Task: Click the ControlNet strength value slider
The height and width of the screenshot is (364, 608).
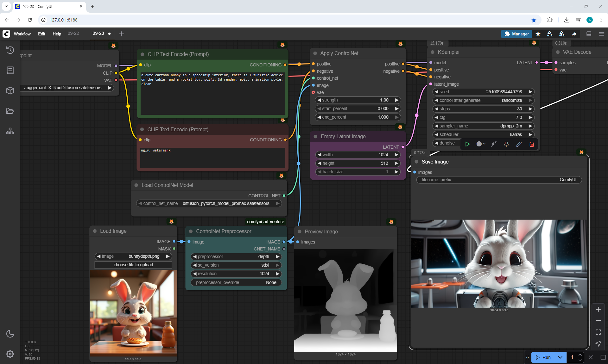Action: click(x=358, y=100)
